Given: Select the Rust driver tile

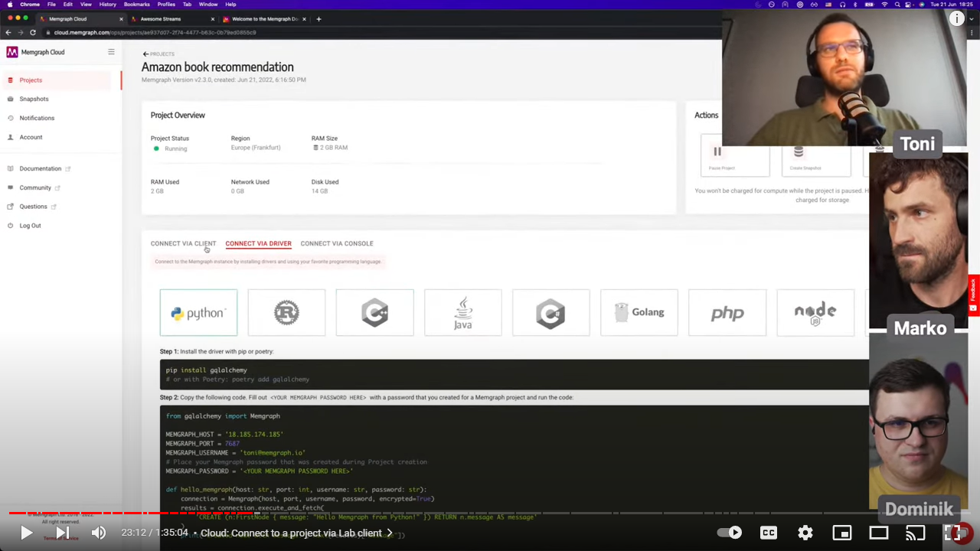Looking at the screenshot, I should 286,312.
